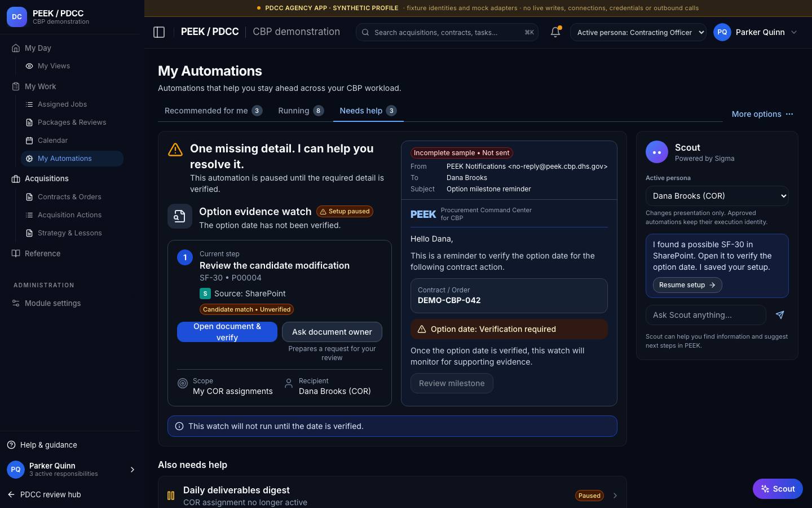Click the DC logo badge in sidebar
Image resolution: width=812 pixels, height=508 pixels.
[x=17, y=17]
